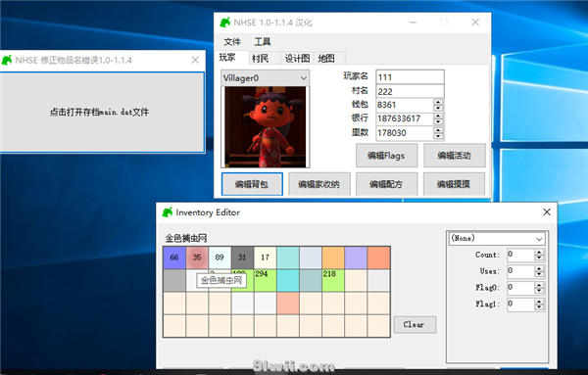Increase 银行 with the up arrow

(x=438, y=116)
